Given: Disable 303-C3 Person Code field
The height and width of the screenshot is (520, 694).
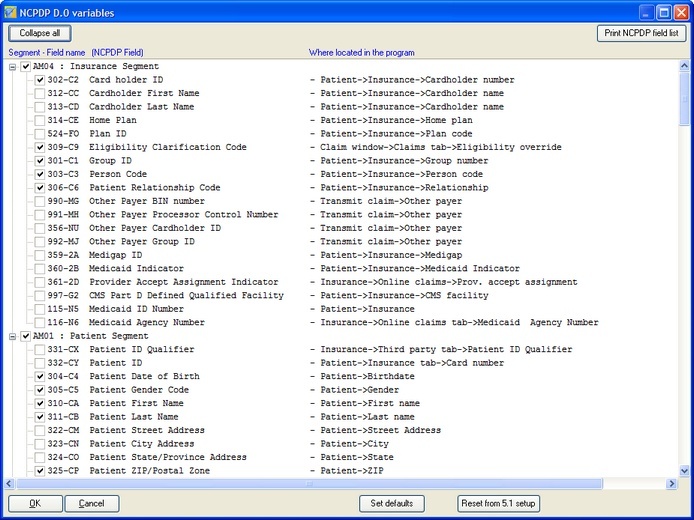Looking at the screenshot, I should (x=40, y=174).
